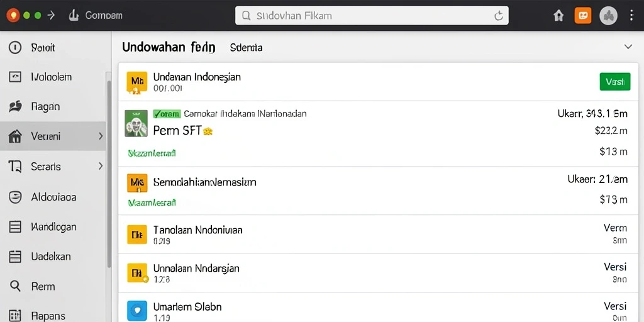Click the reload icon in the search field
The image size is (644, 322).
point(498,16)
